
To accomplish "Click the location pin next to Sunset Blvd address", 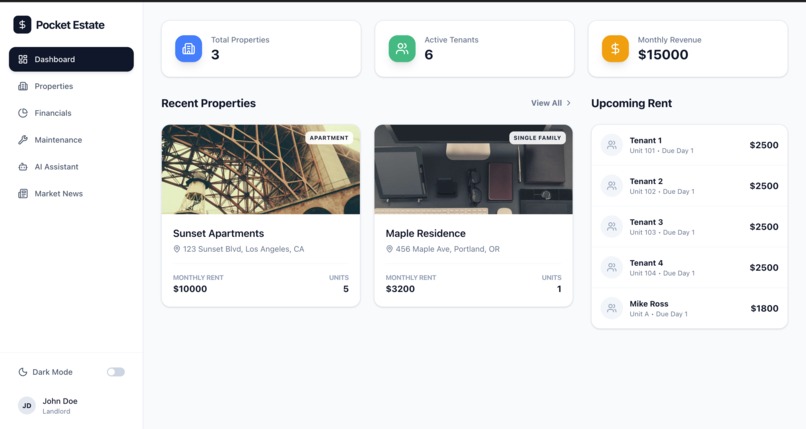I will 177,249.
